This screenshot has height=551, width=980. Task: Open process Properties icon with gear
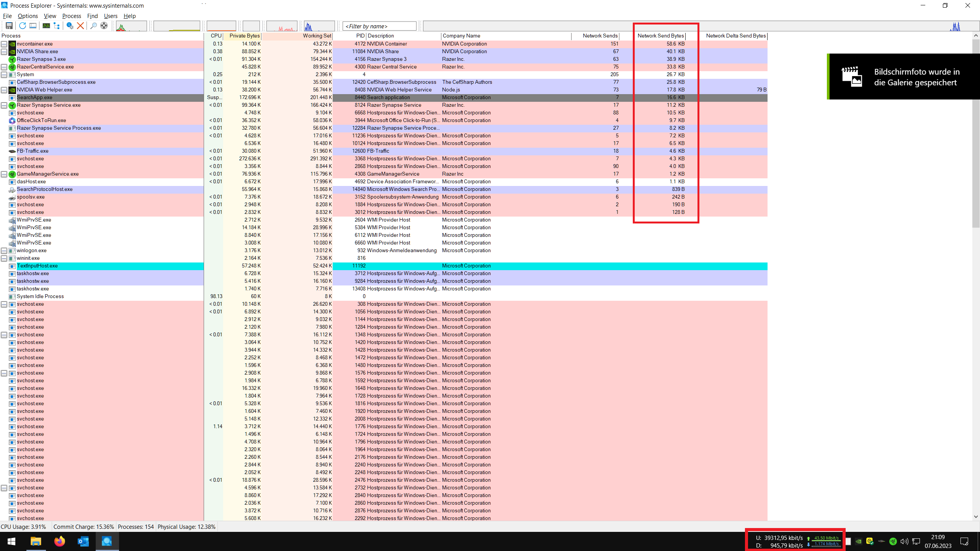70,26
